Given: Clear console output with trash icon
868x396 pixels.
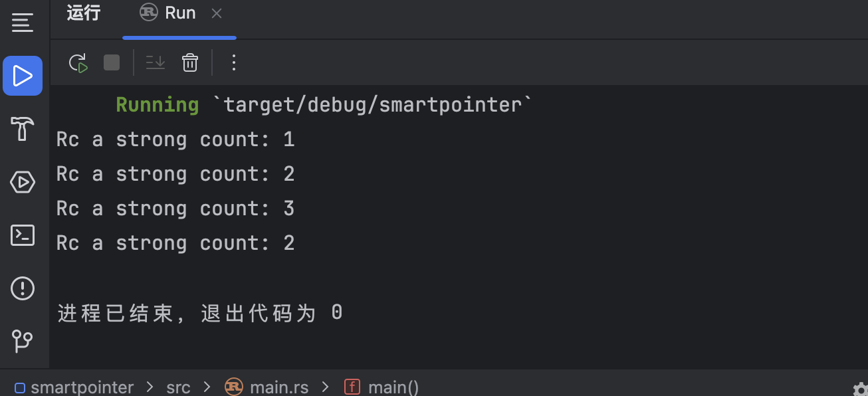Looking at the screenshot, I should [x=190, y=63].
